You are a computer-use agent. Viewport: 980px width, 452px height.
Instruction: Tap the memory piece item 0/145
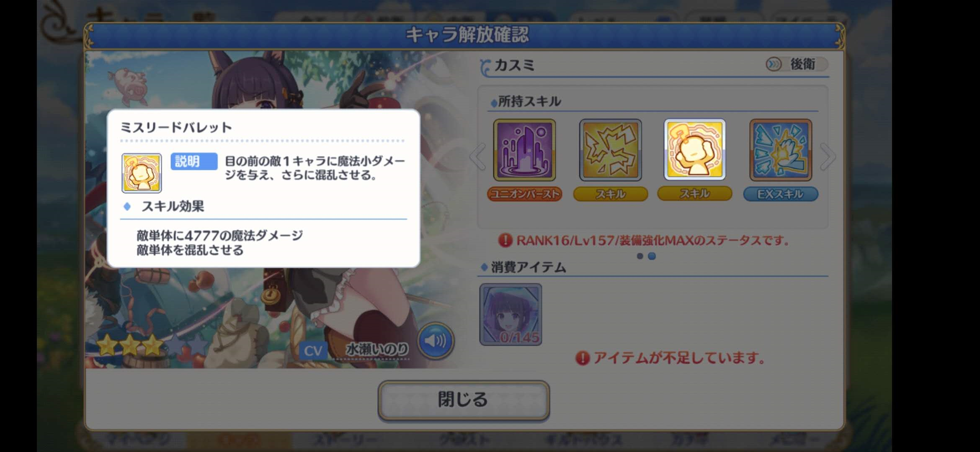pos(511,314)
